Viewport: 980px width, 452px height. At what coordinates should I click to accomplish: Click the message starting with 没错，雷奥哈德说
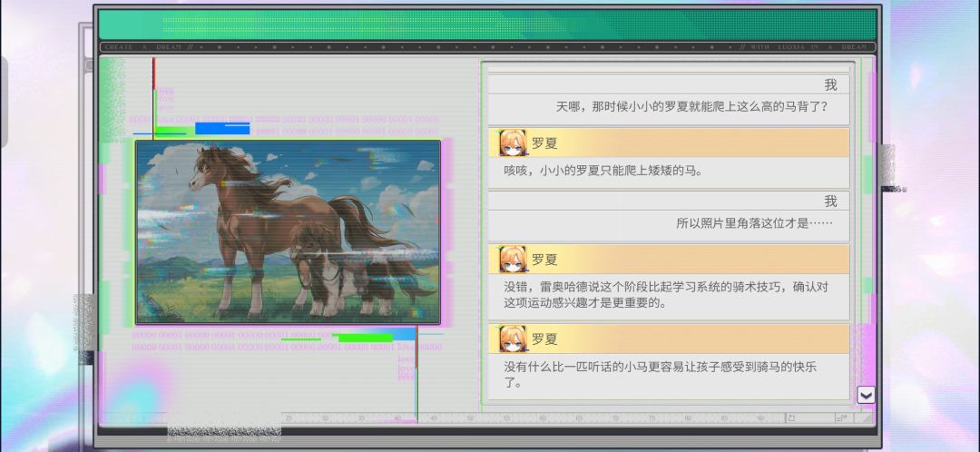(x=666, y=295)
